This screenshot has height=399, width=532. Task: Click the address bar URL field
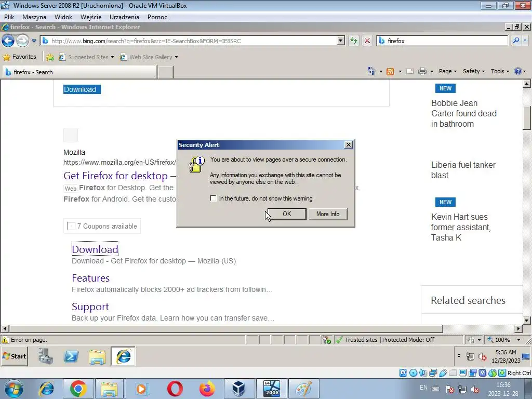coord(188,41)
